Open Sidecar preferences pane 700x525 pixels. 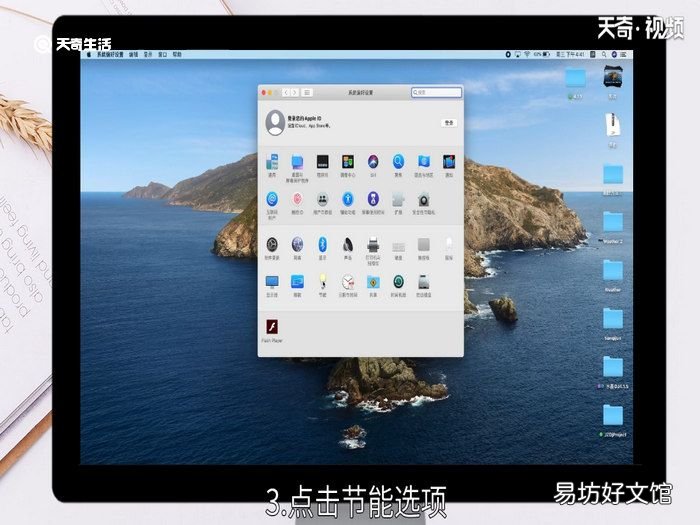point(297,282)
